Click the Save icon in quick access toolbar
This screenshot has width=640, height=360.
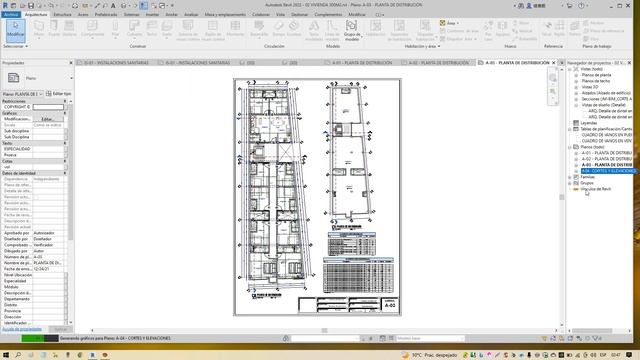tap(31, 6)
